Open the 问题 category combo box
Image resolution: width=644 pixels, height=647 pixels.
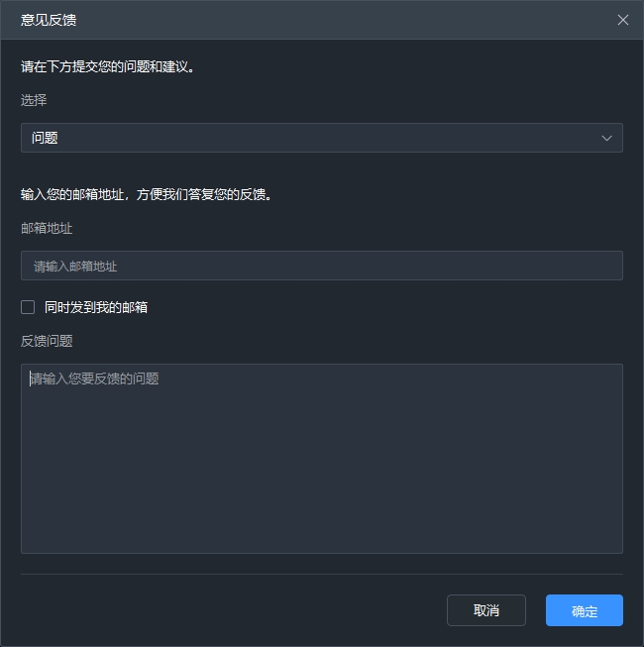click(x=321, y=139)
